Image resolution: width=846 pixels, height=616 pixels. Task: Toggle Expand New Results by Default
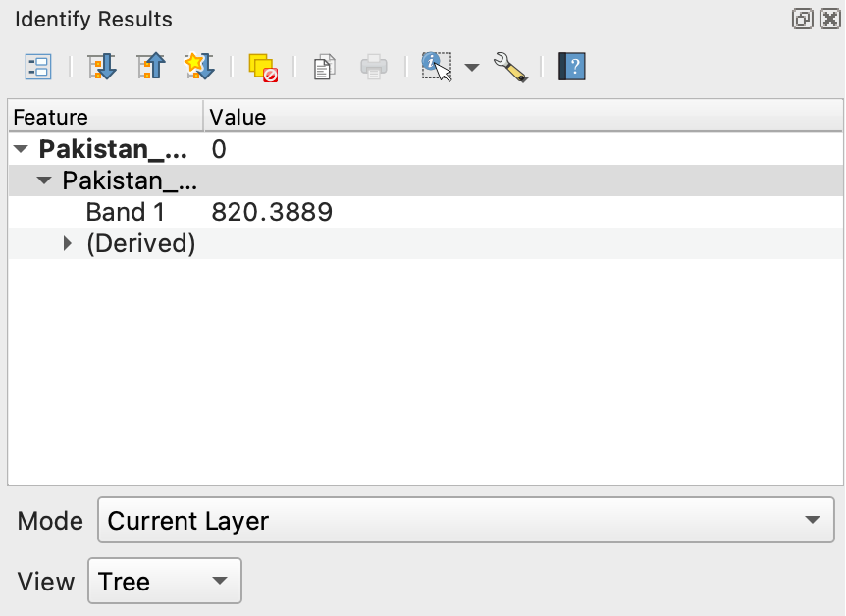click(199, 67)
